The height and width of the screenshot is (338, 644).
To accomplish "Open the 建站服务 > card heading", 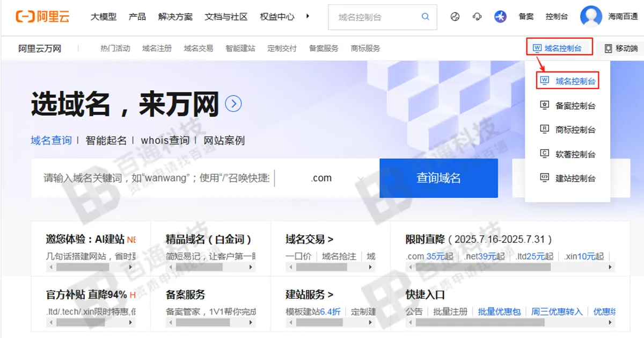I will (310, 294).
